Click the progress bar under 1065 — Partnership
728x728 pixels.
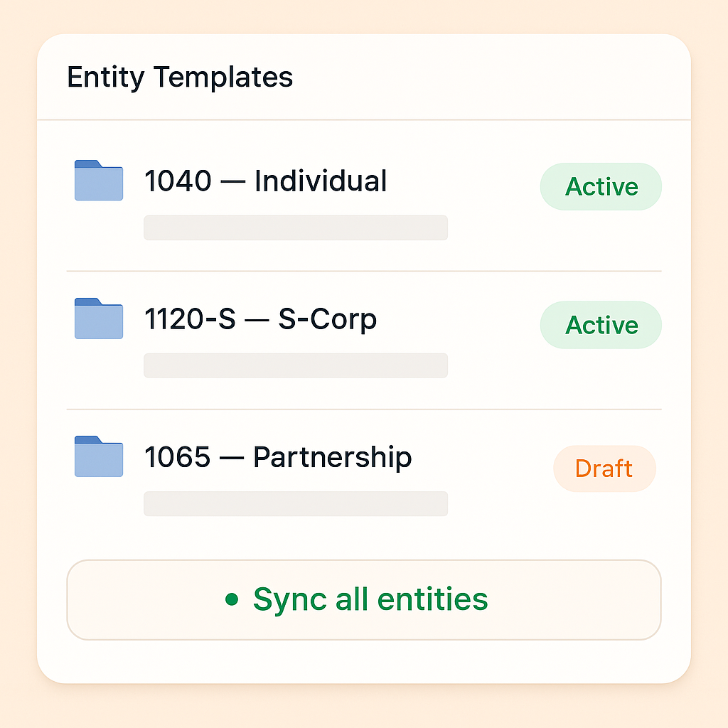pyautogui.click(x=296, y=503)
